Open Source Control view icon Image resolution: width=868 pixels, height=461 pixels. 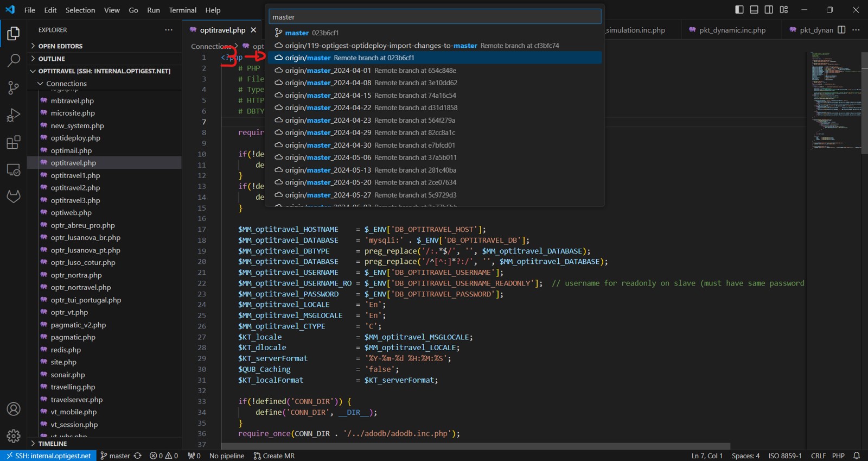(x=14, y=87)
